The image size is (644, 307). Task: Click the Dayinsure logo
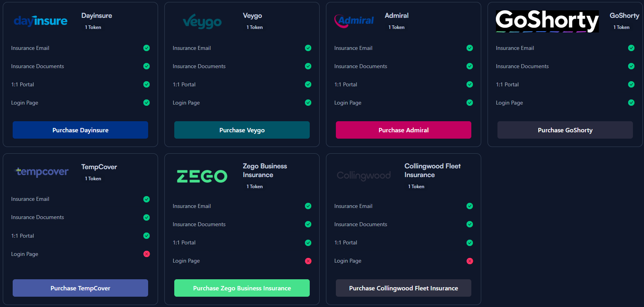point(40,21)
